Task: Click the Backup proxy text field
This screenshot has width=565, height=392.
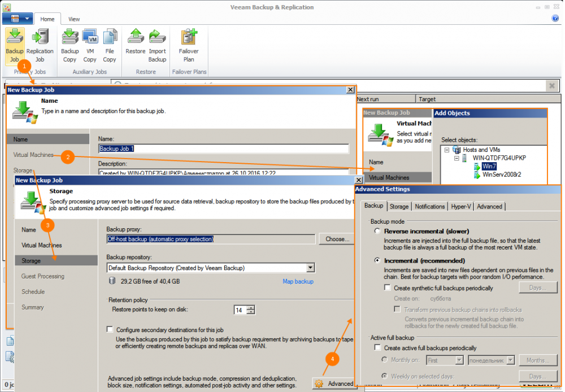Action: [x=211, y=239]
